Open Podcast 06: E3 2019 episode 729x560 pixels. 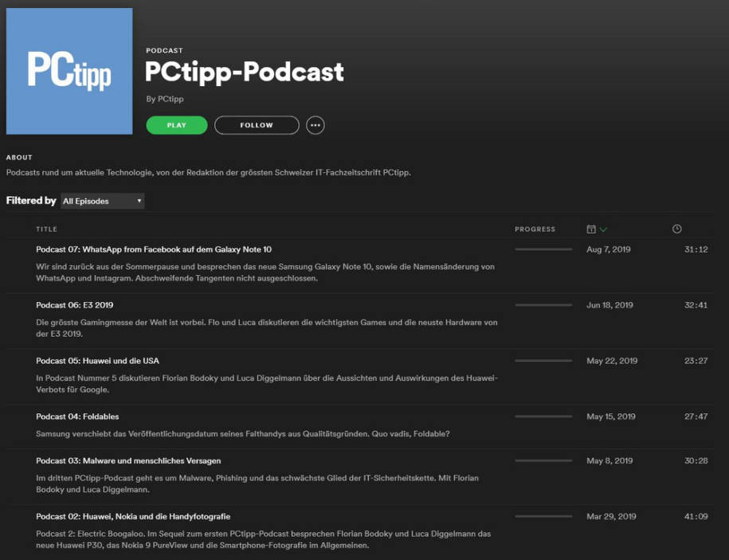75,305
